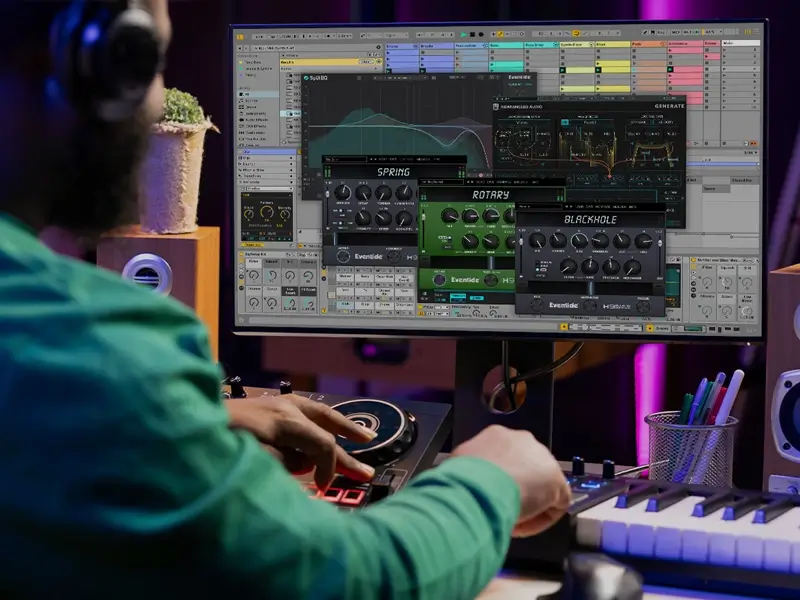Click the Blackhole Feedback knob
This screenshot has height=600, width=800.
(611, 267)
